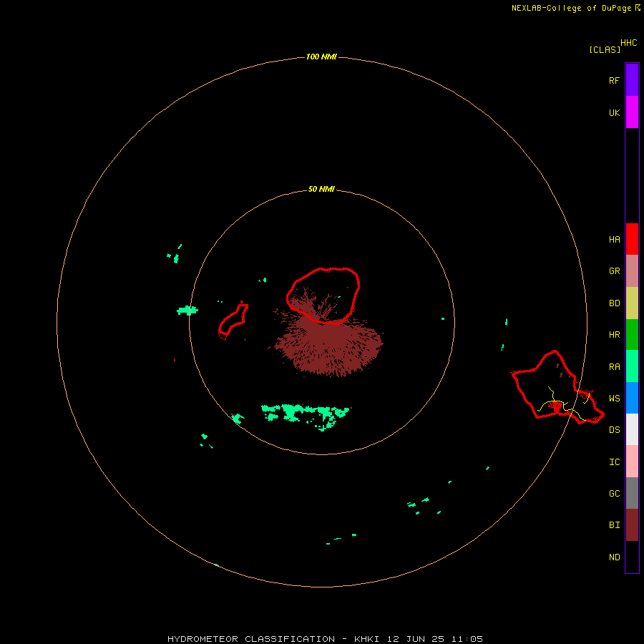Click the BI dark red legend swatch
Screen dimensions: 644x644
632,525
